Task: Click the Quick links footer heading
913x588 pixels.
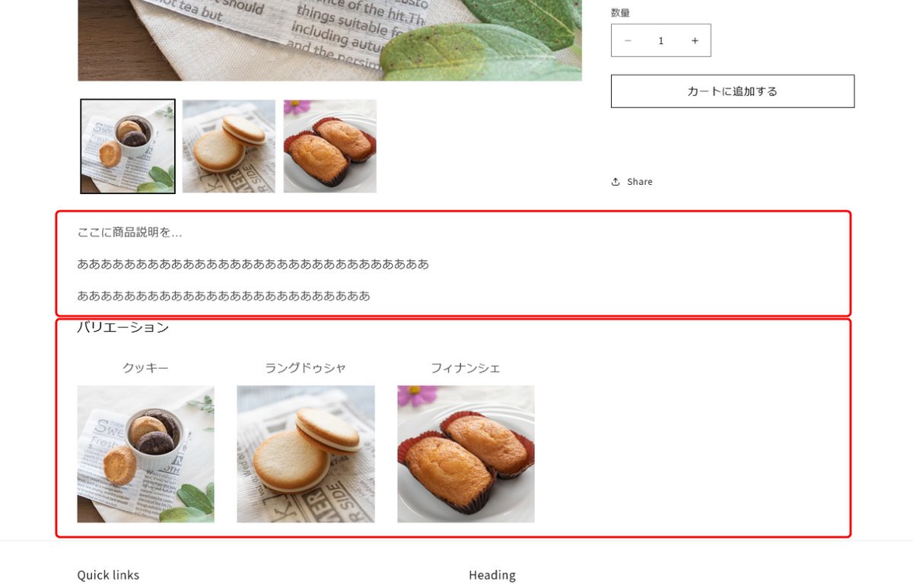Action: pyautogui.click(x=109, y=575)
